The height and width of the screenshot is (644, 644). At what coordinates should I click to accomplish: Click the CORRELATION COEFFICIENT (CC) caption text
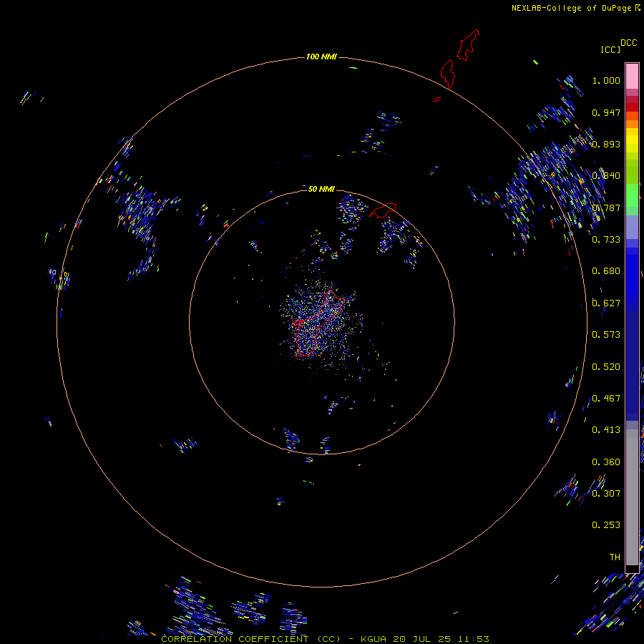tap(250, 639)
